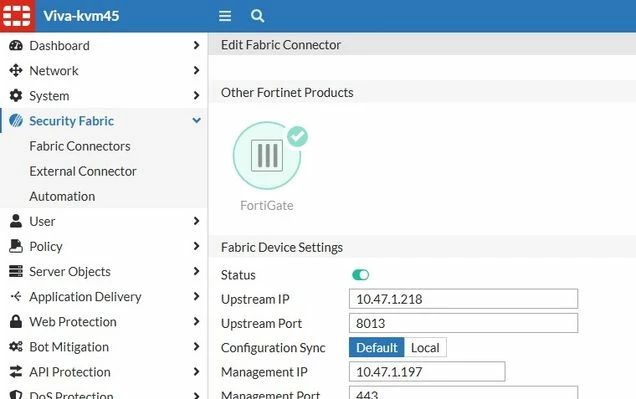Open Fabric Connectors submenu item

80,146
